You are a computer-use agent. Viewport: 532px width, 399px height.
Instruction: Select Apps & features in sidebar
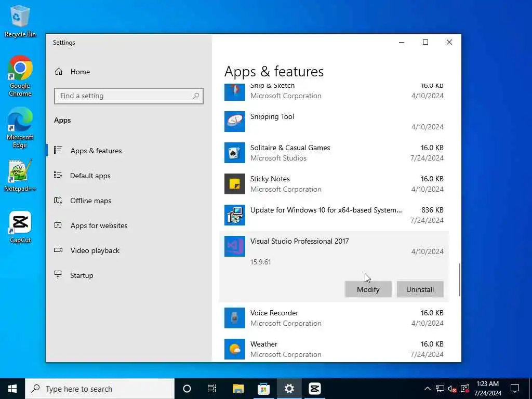pos(96,151)
